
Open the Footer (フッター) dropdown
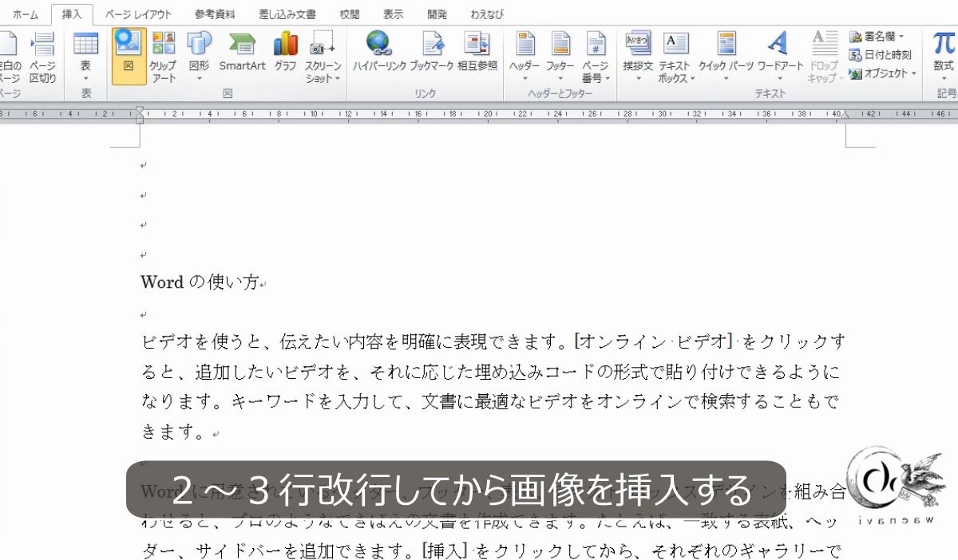click(x=560, y=56)
